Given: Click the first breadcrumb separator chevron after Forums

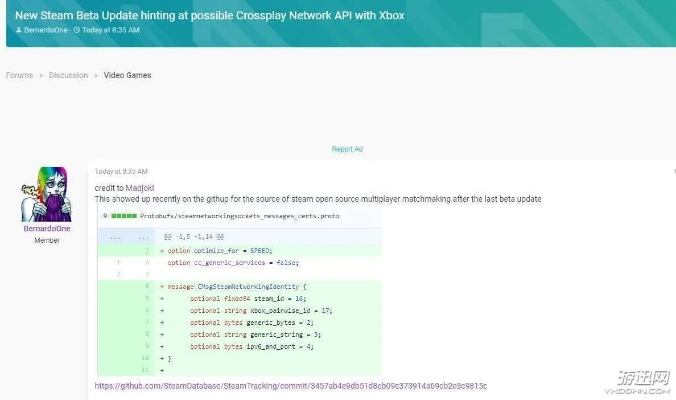Looking at the screenshot, I should 41,75.
